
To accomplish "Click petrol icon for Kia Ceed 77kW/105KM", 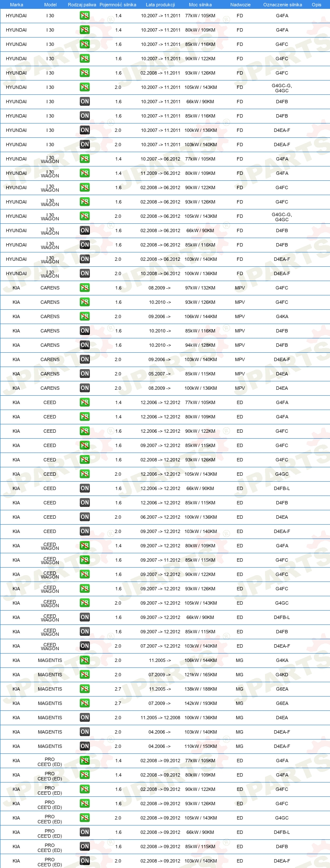I will 84,402.
